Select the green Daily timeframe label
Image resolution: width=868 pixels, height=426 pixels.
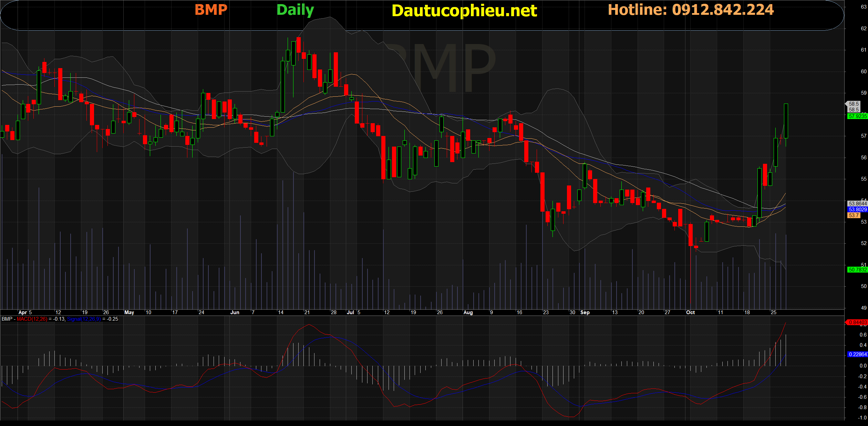pos(295,10)
